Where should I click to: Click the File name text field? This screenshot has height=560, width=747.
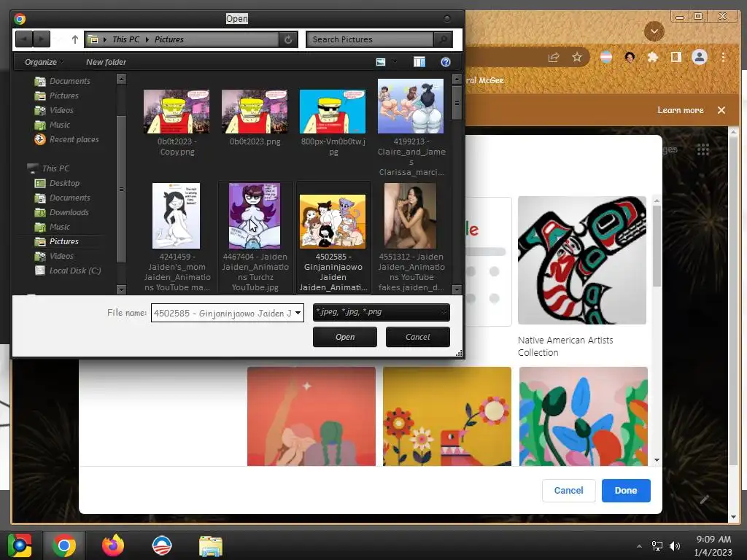click(222, 313)
